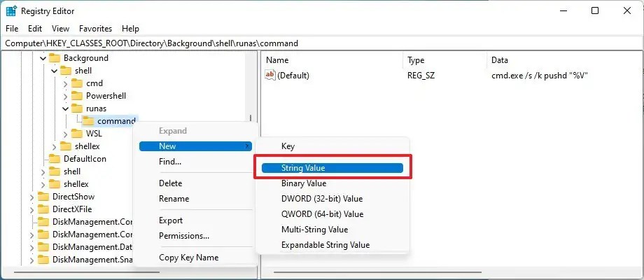Click the DiskManagement.Dat folder icon
Screen dimensions: 644x280
click(43, 246)
